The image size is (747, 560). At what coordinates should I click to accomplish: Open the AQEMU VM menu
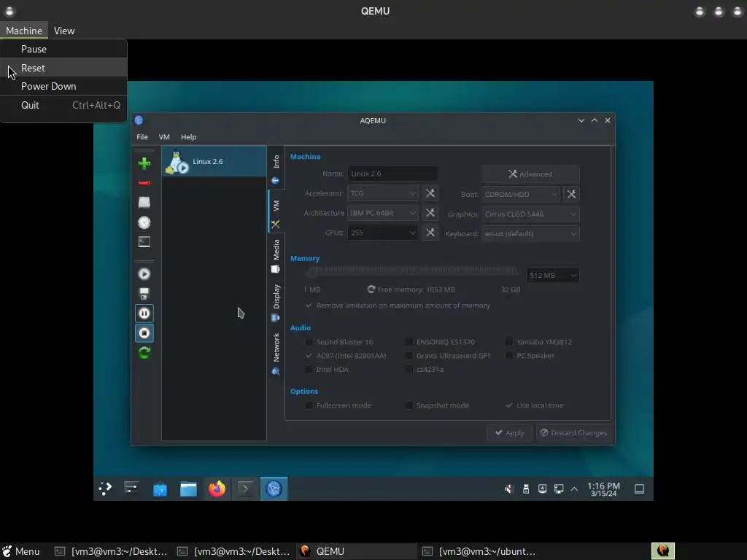164,136
